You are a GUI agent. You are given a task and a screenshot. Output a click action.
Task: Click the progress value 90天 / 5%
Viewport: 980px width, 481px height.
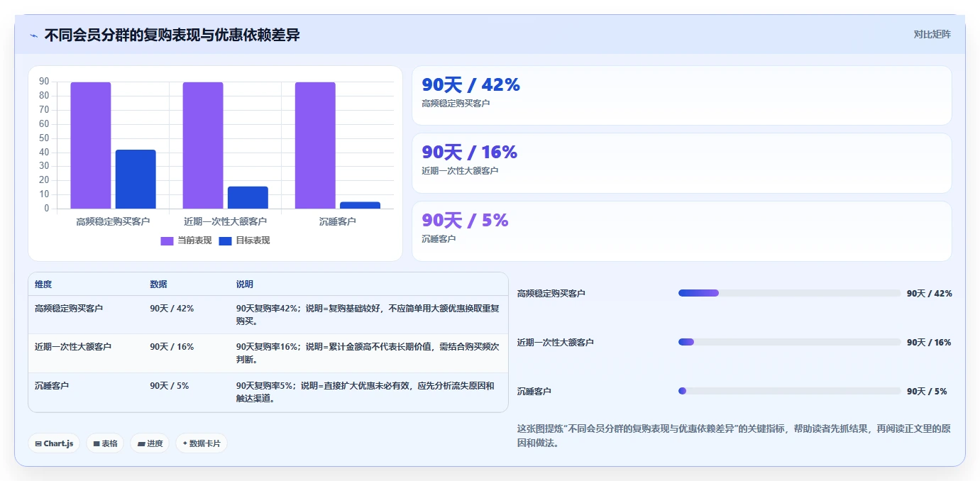(927, 392)
